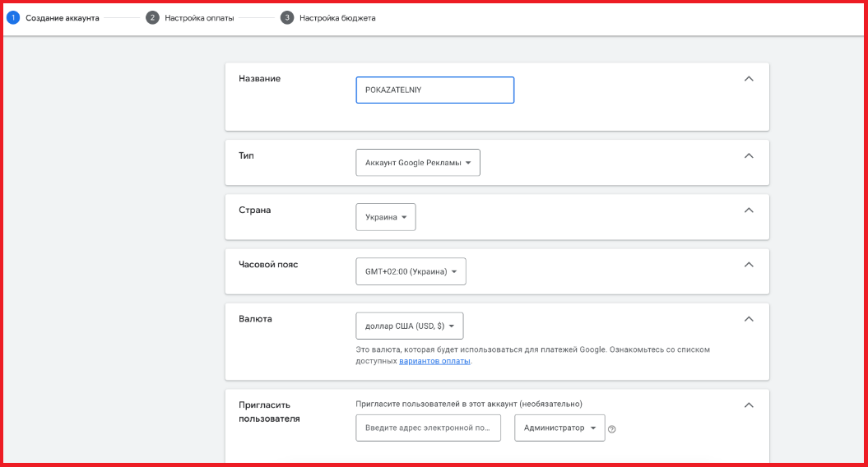This screenshot has height=467, width=868.
Task: Collapse the Название section chevron
Action: point(749,79)
